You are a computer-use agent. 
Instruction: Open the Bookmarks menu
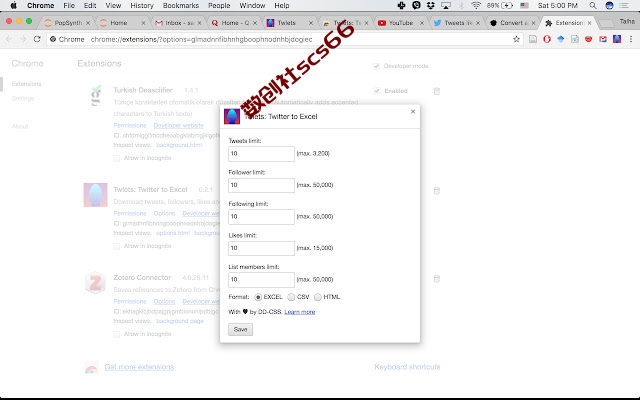(x=180, y=5)
